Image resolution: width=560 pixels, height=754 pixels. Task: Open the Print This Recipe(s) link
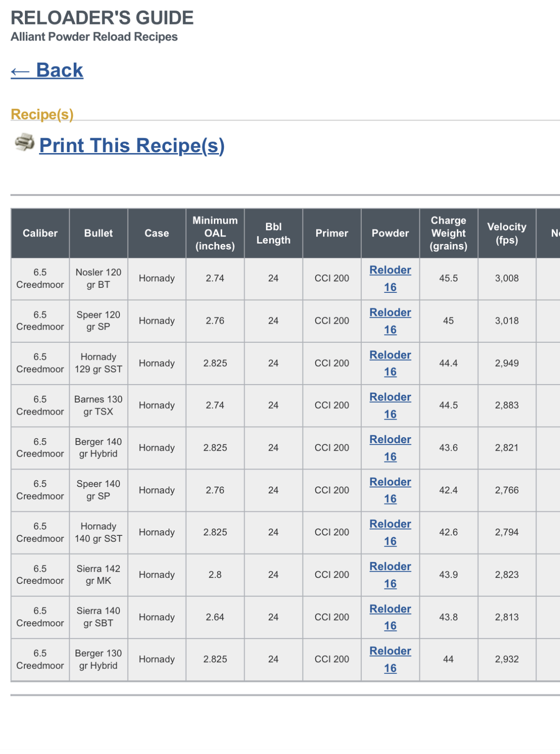pos(132,146)
